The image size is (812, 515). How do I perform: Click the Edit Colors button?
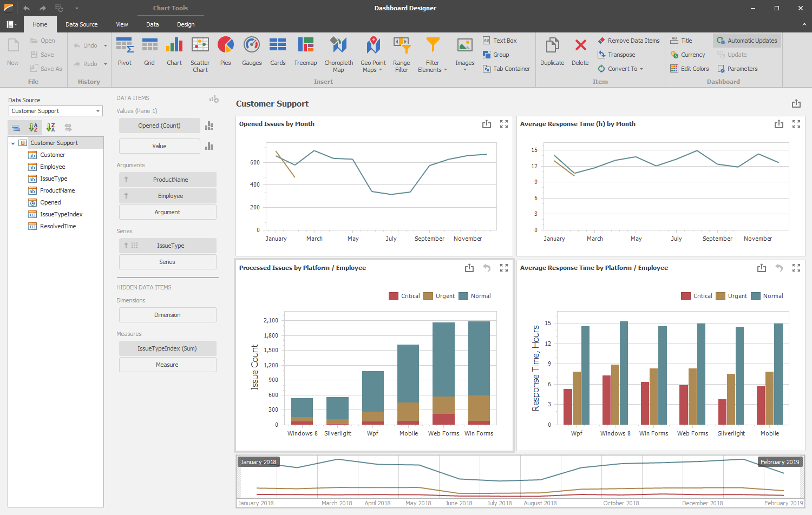pos(690,69)
